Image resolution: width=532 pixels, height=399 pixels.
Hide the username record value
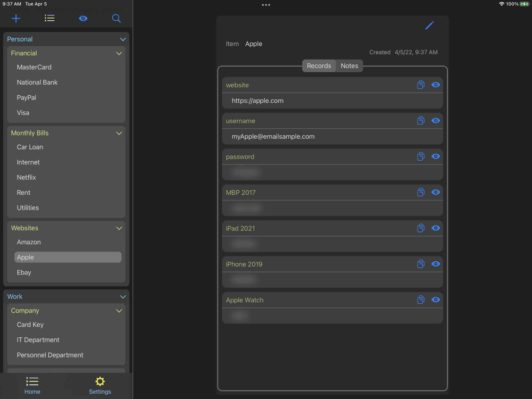pyautogui.click(x=436, y=120)
